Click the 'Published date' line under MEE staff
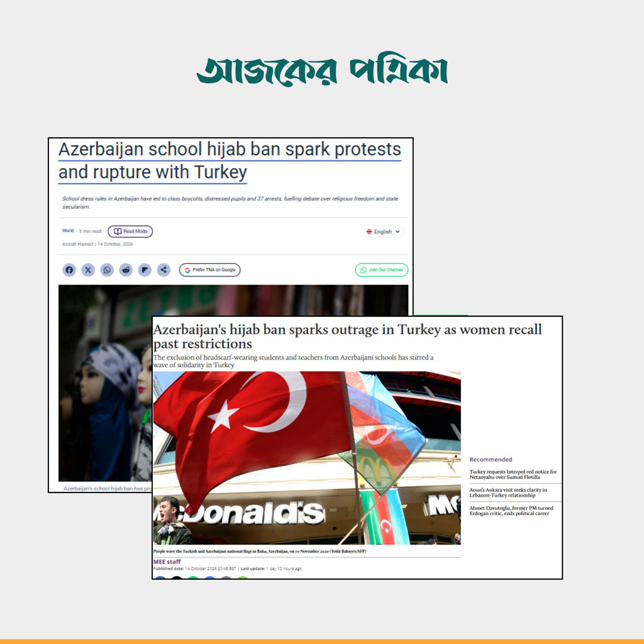The width and height of the screenshot is (644, 644). pos(228,569)
